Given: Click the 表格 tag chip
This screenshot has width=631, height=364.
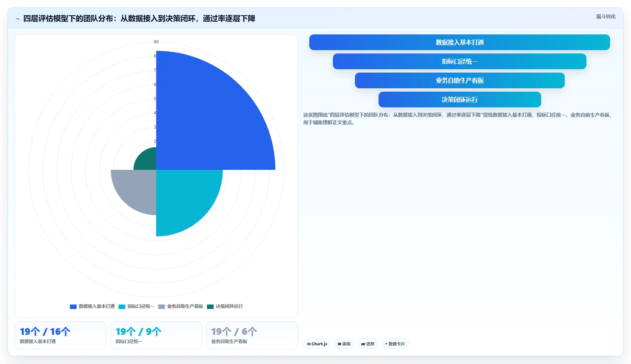Looking at the screenshot, I should (344, 344).
